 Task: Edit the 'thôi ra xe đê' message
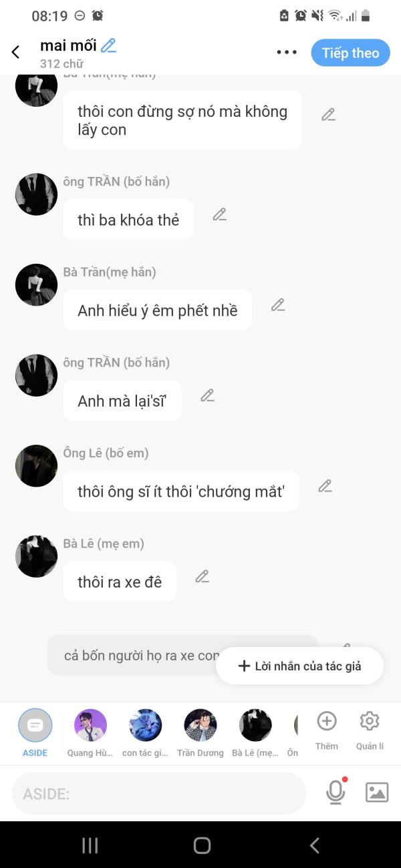tap(203, 576)
